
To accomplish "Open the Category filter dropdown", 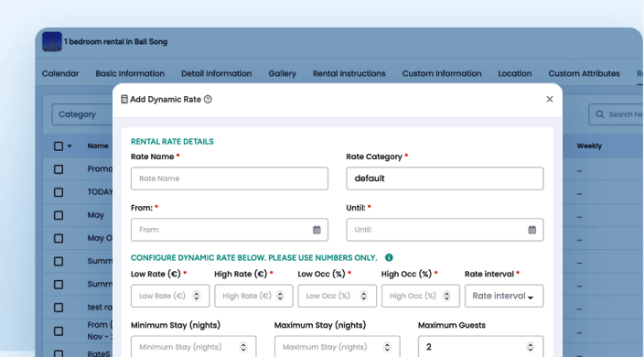I will point(82,114).
